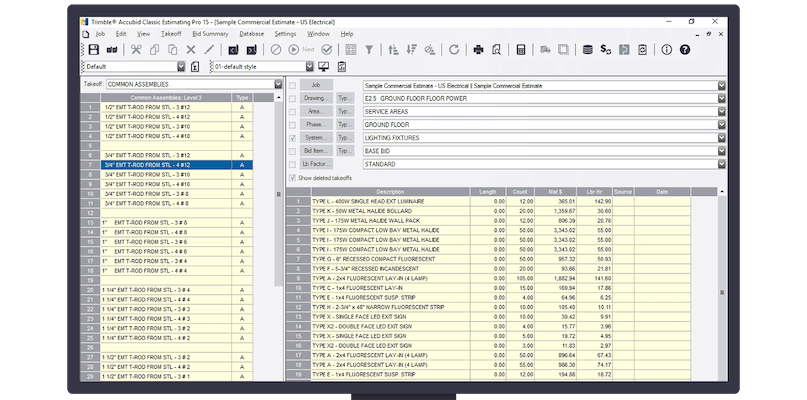The height and width of the screenshot is (400, 807).
Task: Open the Takeoff menu
Action: (171, 34)
